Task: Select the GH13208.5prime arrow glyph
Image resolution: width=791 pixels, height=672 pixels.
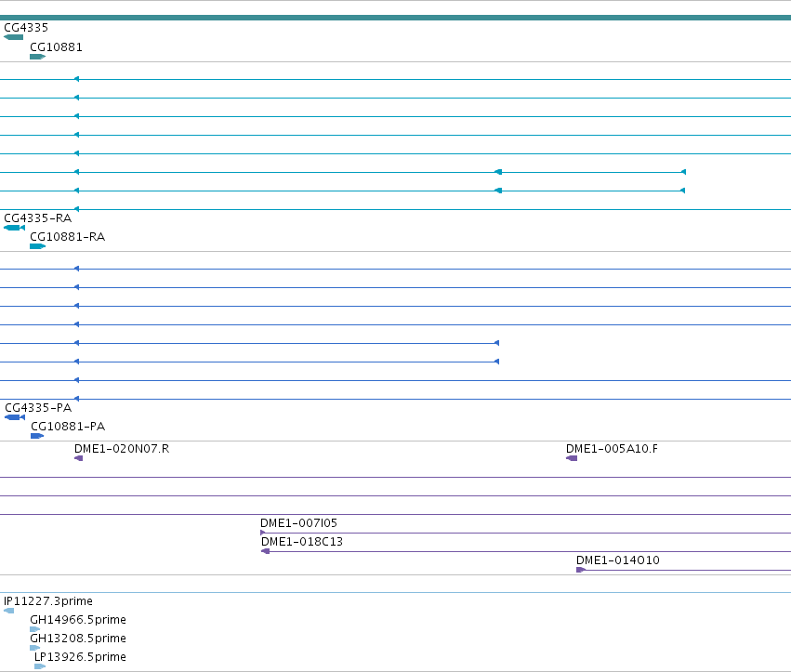Action: point(34,648)
